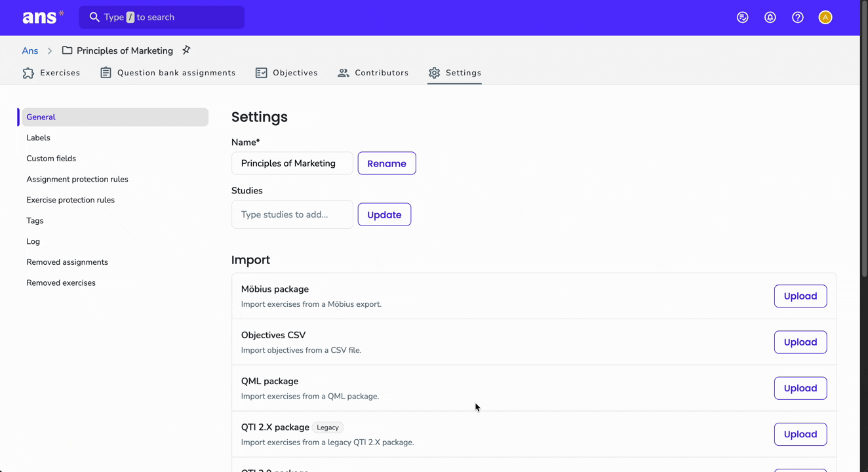
Task: Click the Rename button
Action: [x=387, y=163]
